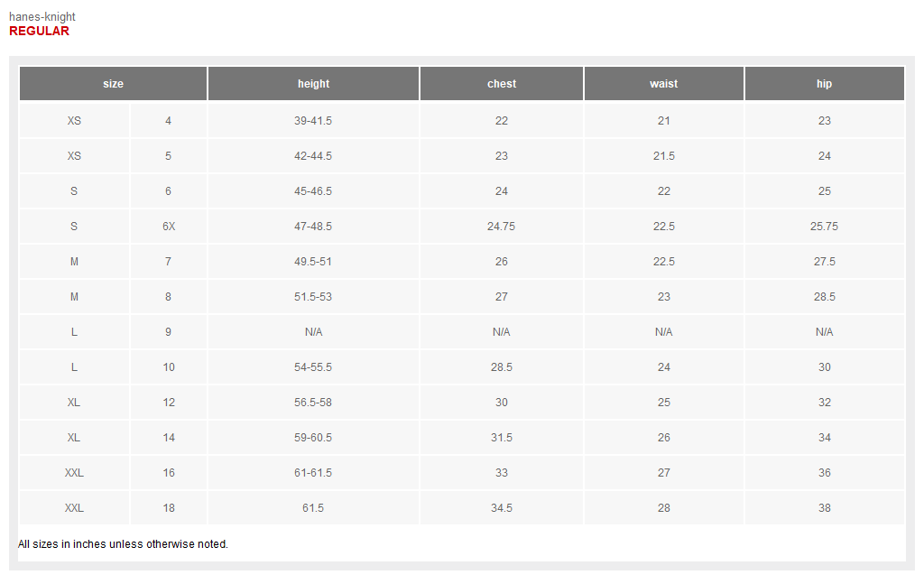Click the chest value 34.5
This screenshot has height=584, width=924.
coord(502,508)
